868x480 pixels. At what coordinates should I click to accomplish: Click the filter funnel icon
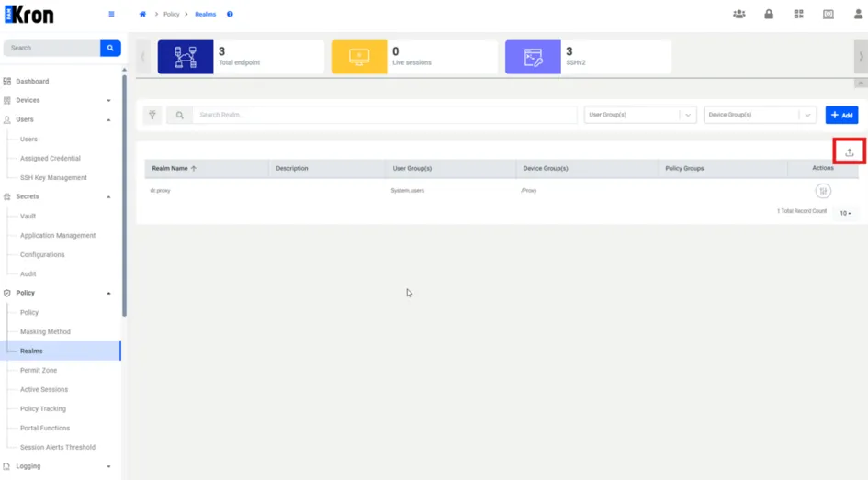click(x=152, y=115)
